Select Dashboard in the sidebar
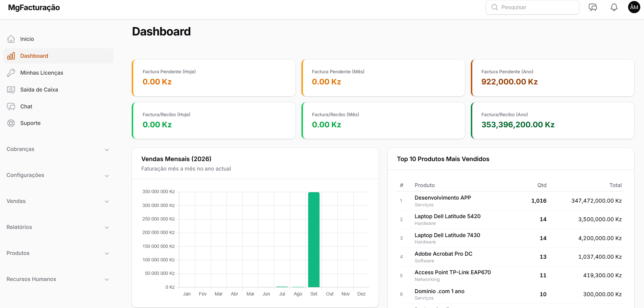 (58, 56)
